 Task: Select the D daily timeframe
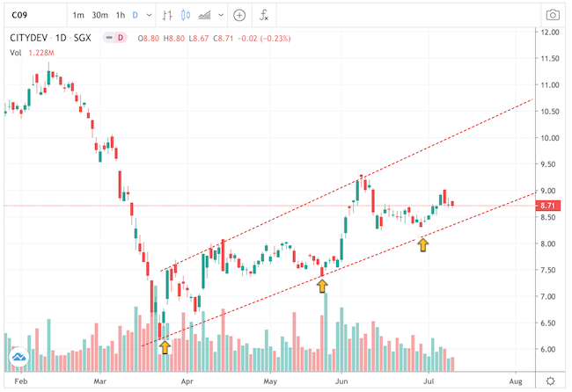tap(135, 15)
